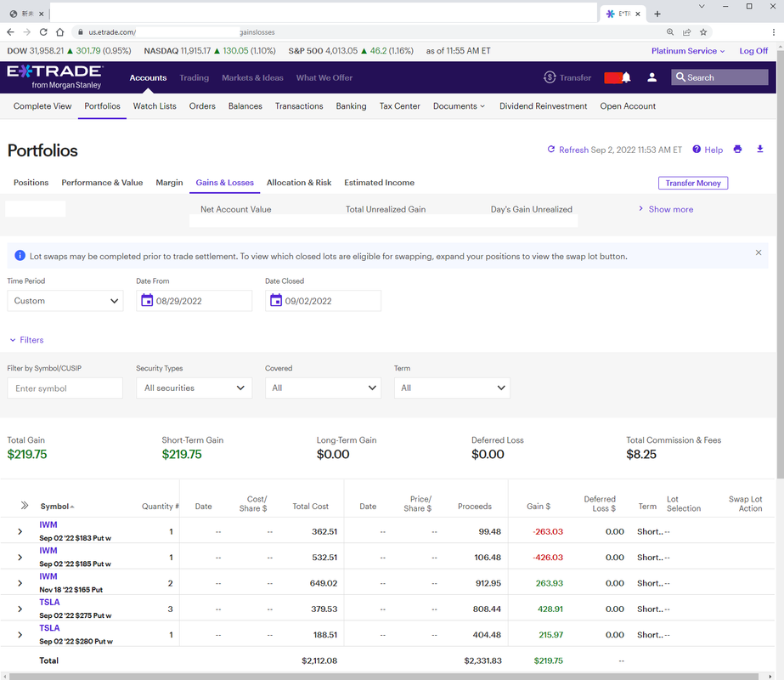Open the Complete View page

click(x=42, y=106)
